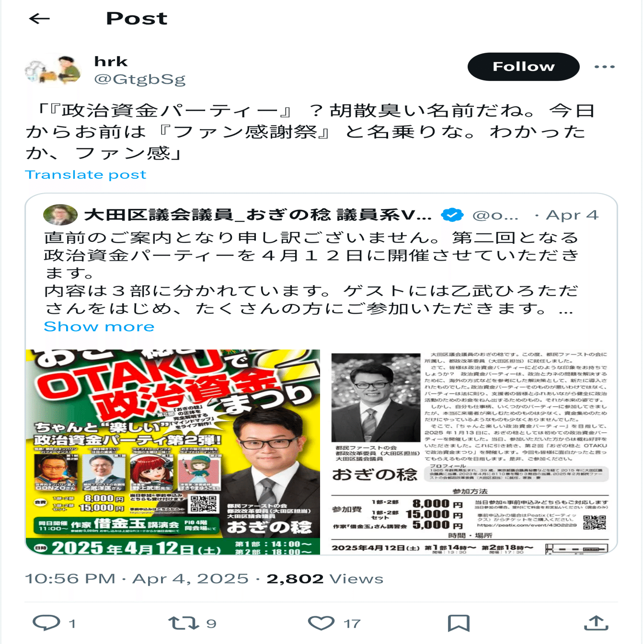Share the post via upload icon
The image size is (644, 644).
596,623
